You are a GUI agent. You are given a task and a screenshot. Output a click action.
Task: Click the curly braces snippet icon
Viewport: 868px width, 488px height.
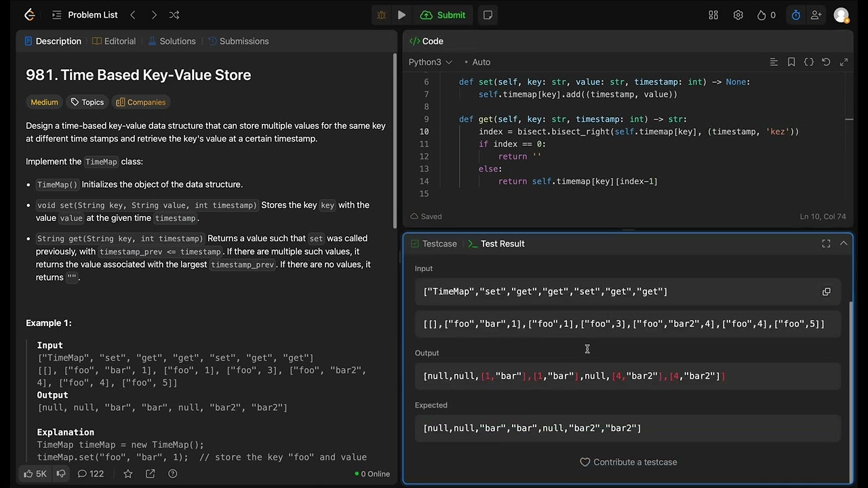tap(809, 62)
